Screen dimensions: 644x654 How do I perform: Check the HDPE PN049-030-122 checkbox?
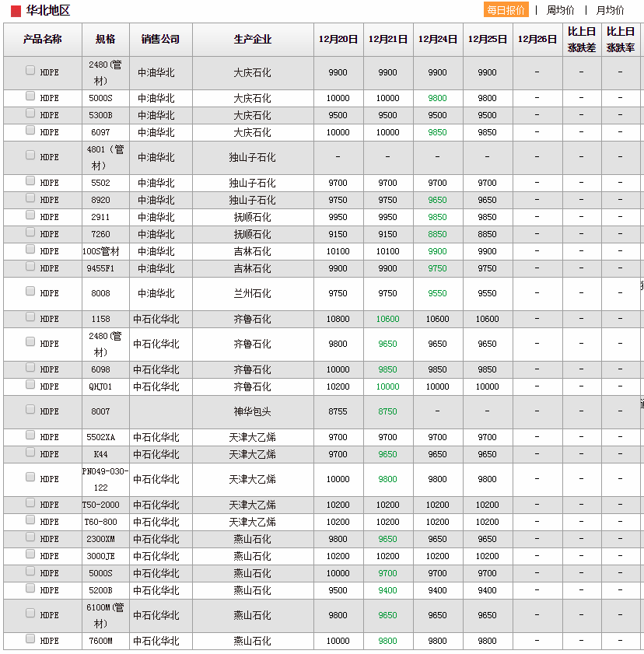pos(30,477)
